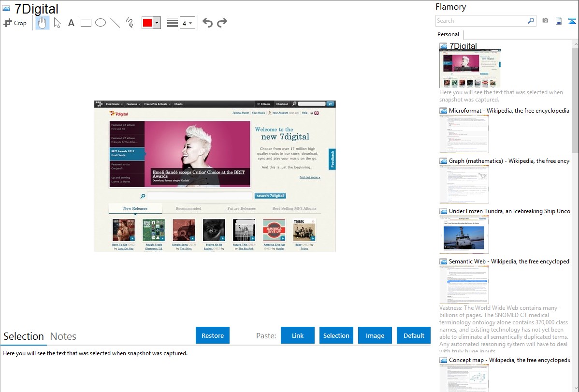Select the text annotation tool

71,23
